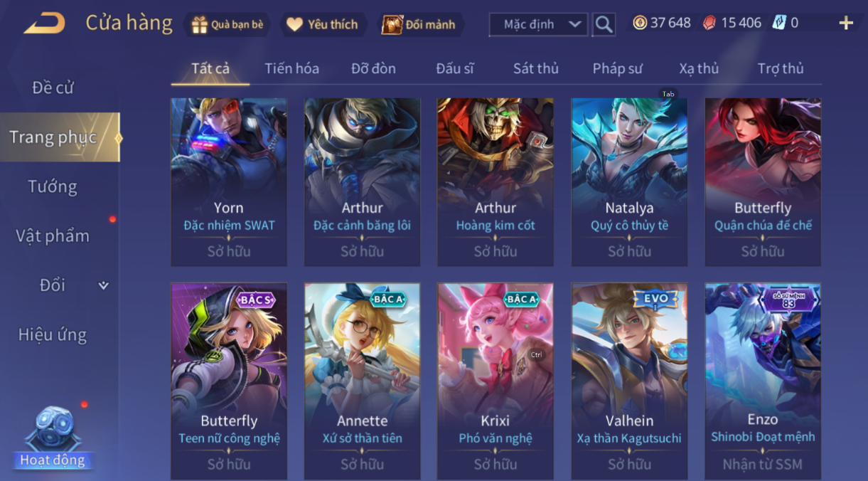
Task: Open Đổi mảnh fragment exchange button
Action: click(x=419, y=25)
